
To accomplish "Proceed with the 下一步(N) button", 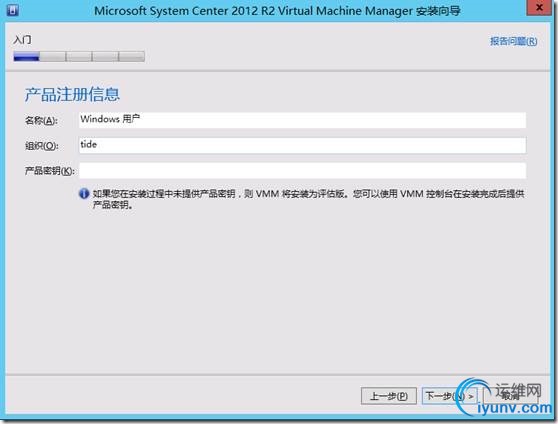I will click(x=449, y=396).
